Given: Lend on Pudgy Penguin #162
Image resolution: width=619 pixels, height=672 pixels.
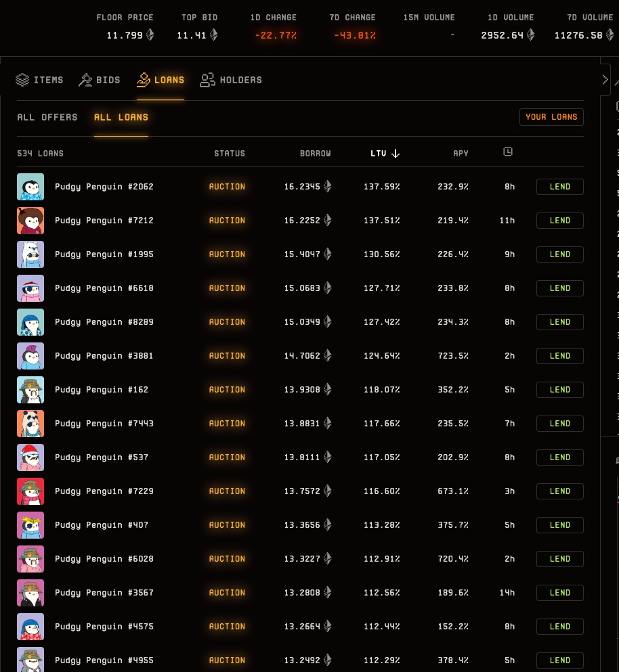Looking at the screenshot, I should click(x=560, y=390).
